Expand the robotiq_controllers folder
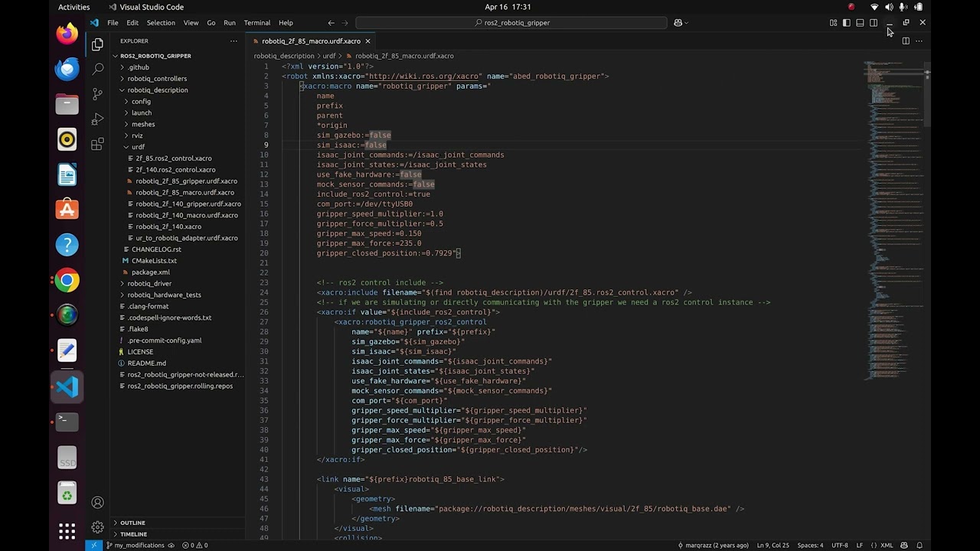980x551 pixels. click(157, 79)
